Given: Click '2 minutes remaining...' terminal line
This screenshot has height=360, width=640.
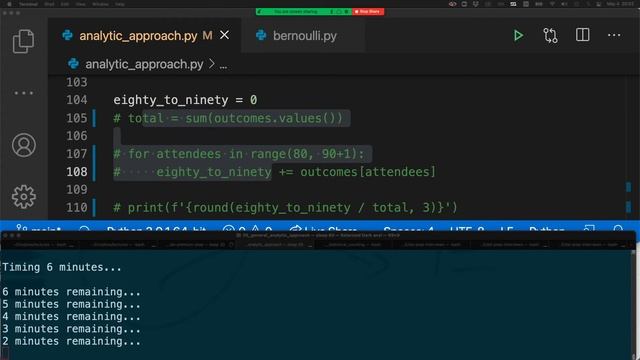Looking at the screenshot, I should [x=71, y=341].
